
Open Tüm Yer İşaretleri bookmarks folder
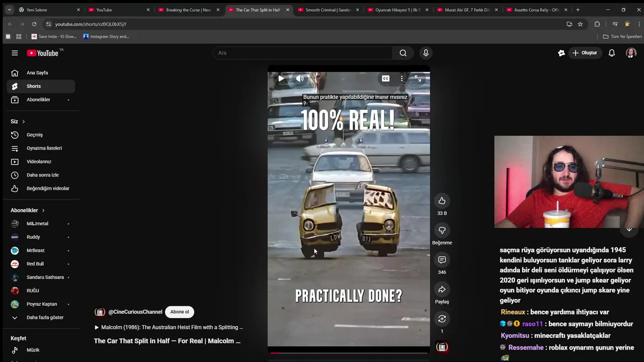(622, 37)
